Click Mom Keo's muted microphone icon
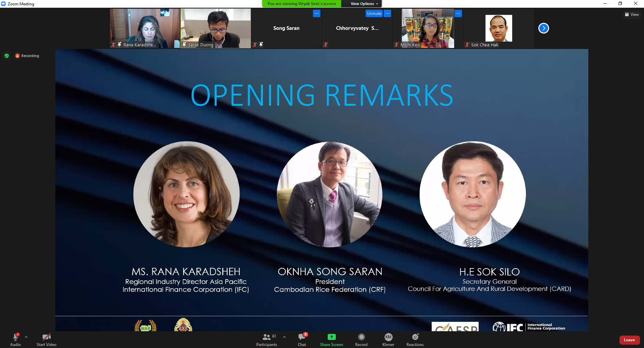The height and width of the screenshot is (348, 644). point(396,45)
